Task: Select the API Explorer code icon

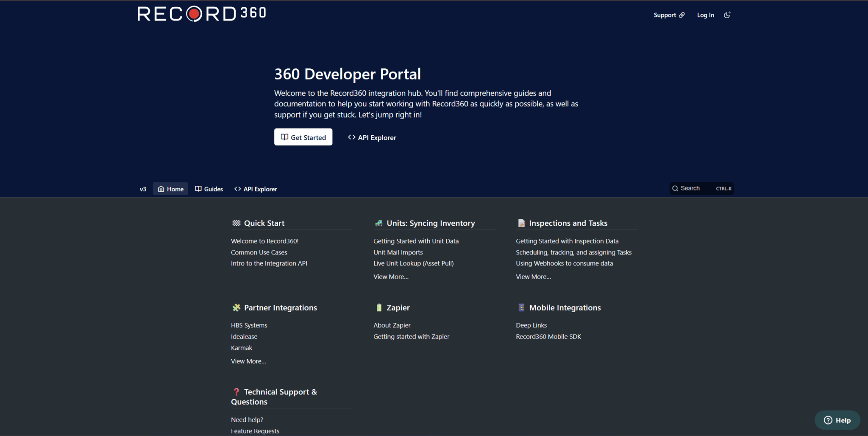Action: coord(237,189)
